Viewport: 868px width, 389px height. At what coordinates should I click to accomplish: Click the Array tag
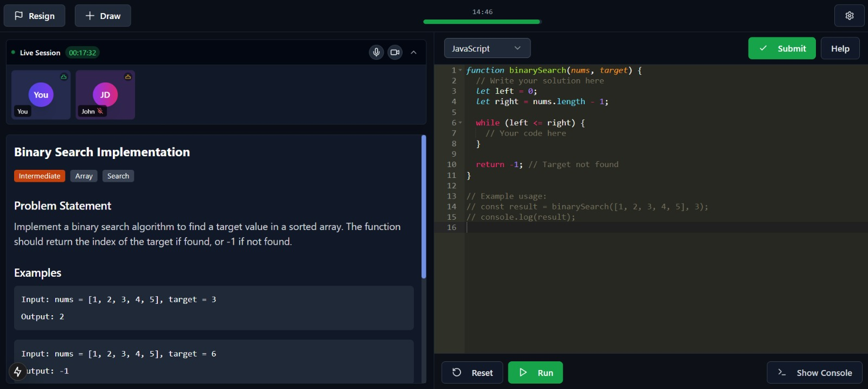coord(84,176)
